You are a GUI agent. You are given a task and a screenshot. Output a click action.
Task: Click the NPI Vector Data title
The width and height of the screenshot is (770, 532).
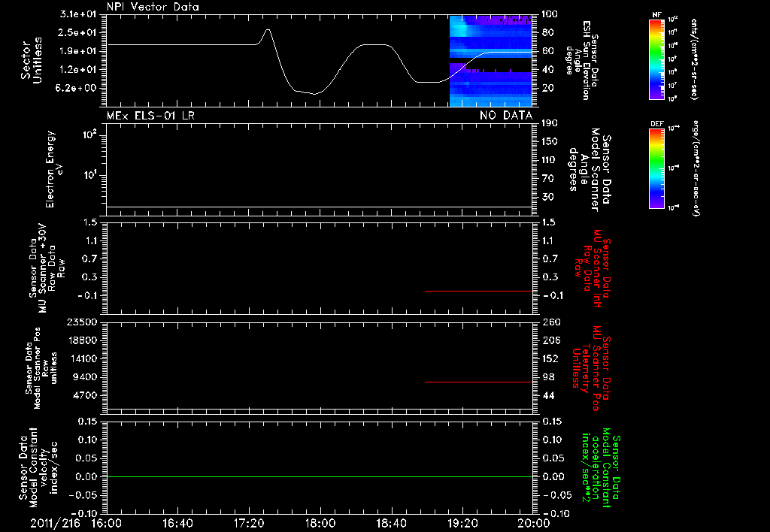[153, 7]
